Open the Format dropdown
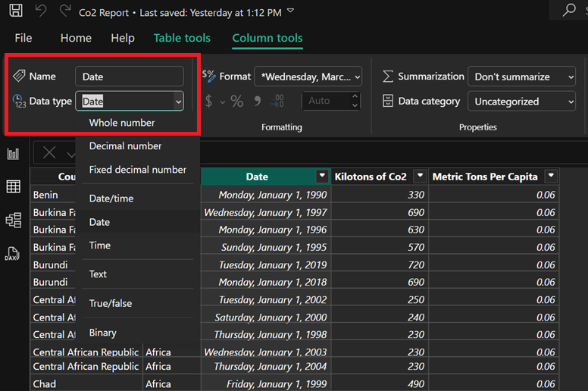The width and height of the screenshot is (588, 391). [308, 77]
